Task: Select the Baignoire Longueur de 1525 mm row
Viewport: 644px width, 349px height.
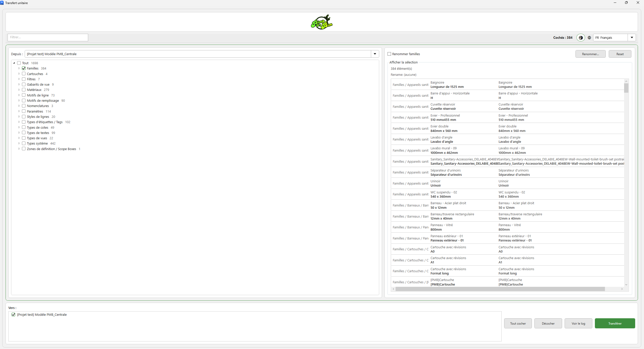Action: [x=507, y=85]
